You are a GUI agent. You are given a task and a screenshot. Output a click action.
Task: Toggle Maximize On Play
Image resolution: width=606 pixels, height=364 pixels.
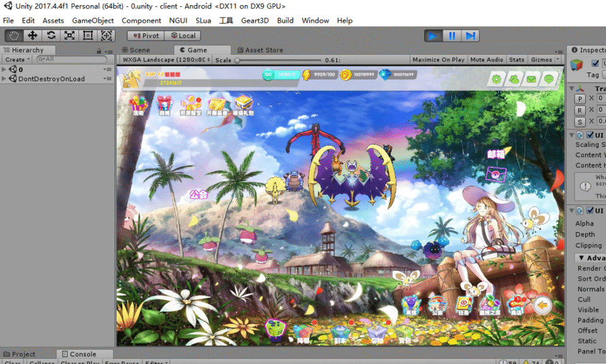[x=438, y=59]
